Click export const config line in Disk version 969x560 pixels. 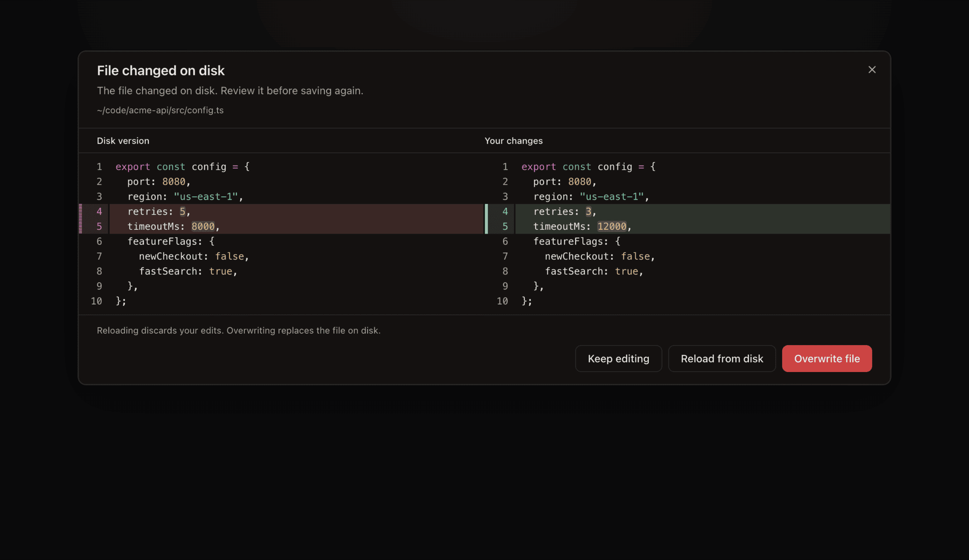[x=183, y=166]
